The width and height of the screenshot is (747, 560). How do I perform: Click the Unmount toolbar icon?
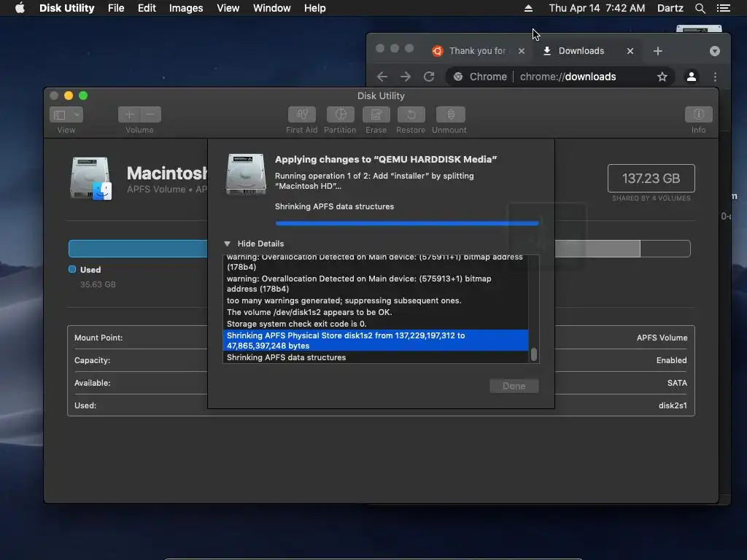coord(450,114)
